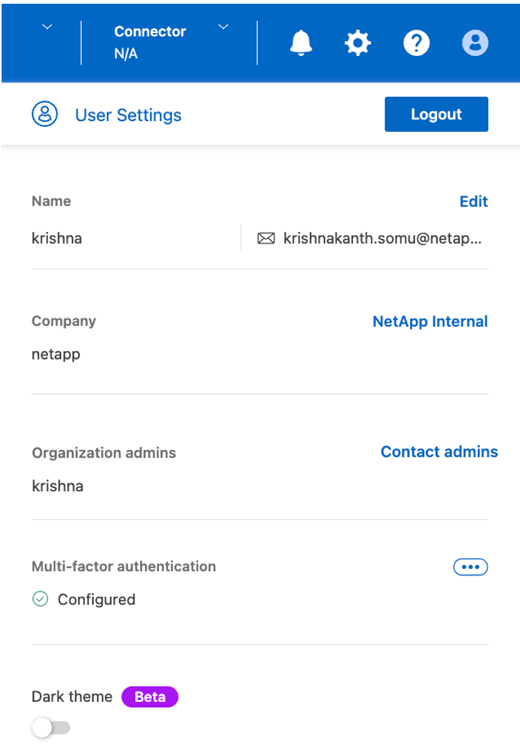Enable the Dark theme toggle
Viewport: 520px width, 752px height.
(x=51, y=728)
